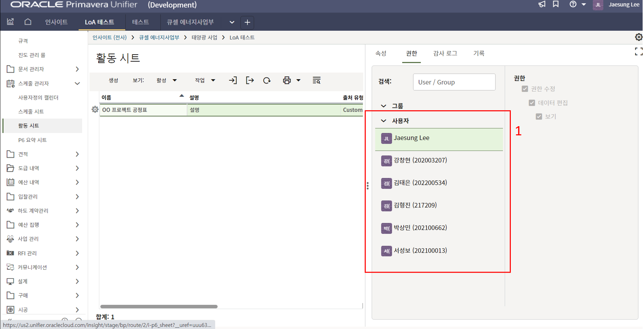Click the 생성 button
644x329 pixels.
[113, 80]
